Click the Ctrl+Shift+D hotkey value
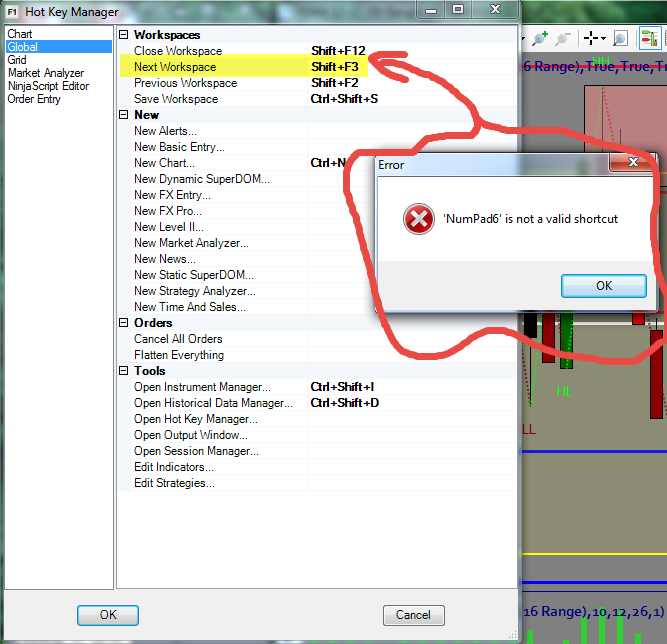Image resolution: width=667 pixels, height=644 pixels. tap(345, 403)
